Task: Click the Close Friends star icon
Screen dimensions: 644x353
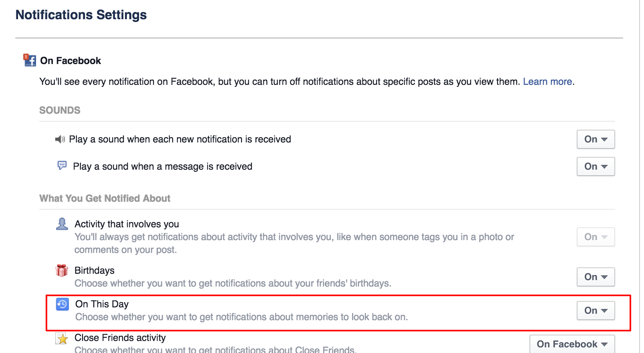Action: (x=62, y=339)
